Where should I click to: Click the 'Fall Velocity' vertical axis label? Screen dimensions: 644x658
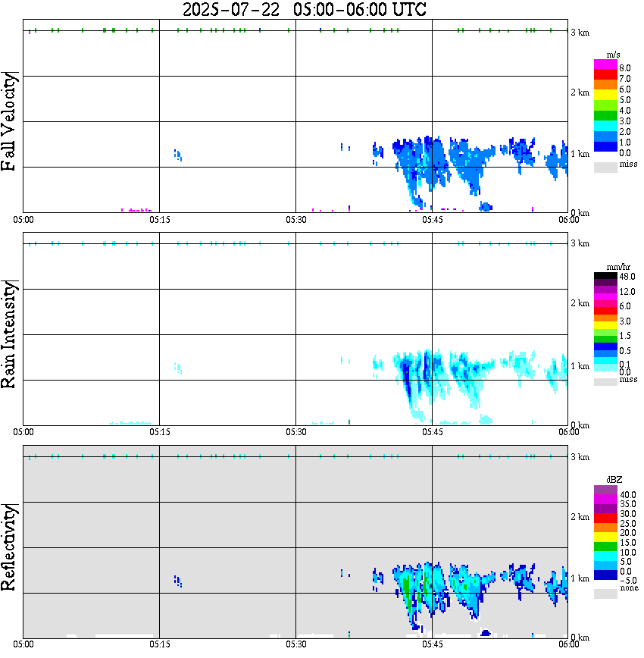click(x=9, y=122)
